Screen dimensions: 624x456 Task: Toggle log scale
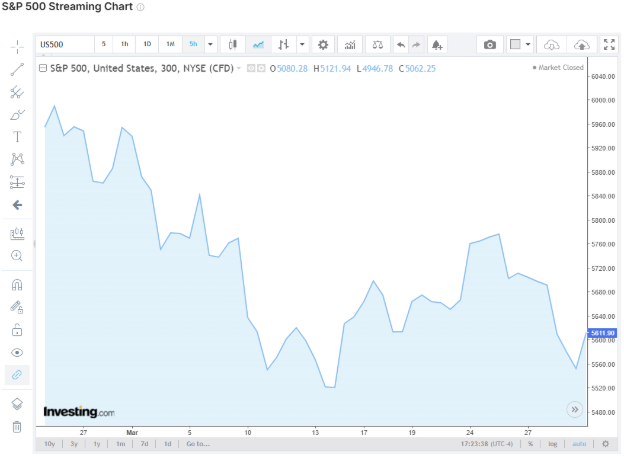[x=553, y=444]
